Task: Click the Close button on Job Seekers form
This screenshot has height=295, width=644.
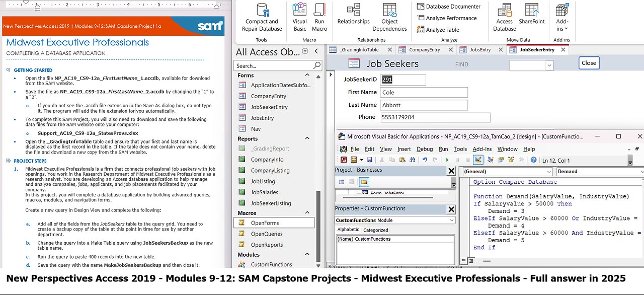Action: point(589,63)
